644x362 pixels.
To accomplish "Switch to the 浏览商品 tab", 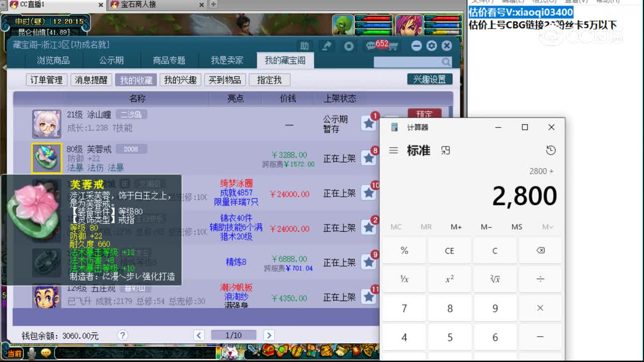I will [x=53, y=60].
